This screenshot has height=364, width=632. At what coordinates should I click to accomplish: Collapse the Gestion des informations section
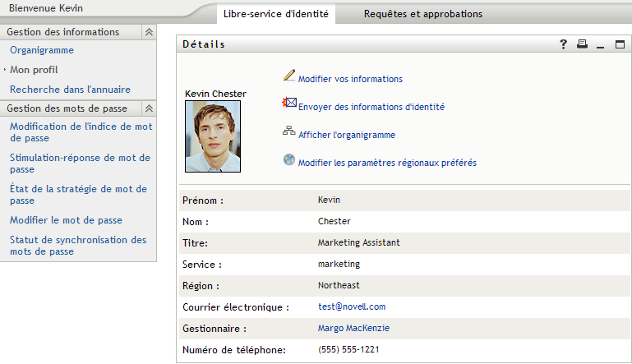pos(149,32)
